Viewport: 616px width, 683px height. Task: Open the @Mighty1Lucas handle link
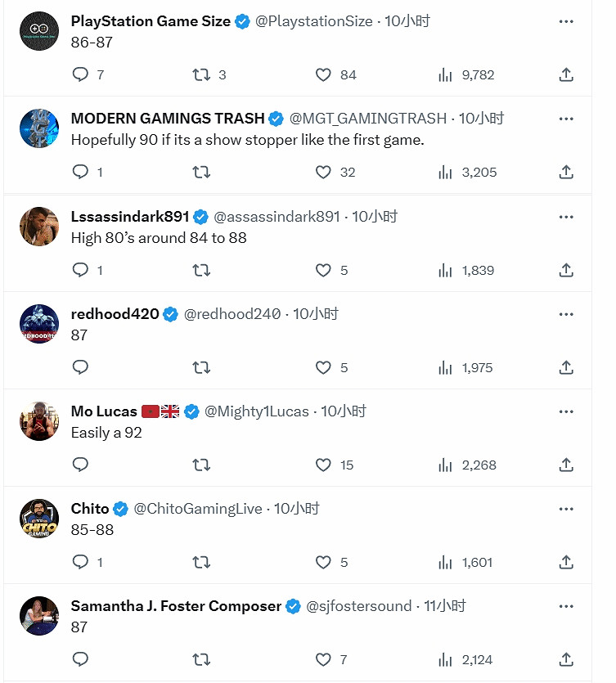tap(257, 411)
